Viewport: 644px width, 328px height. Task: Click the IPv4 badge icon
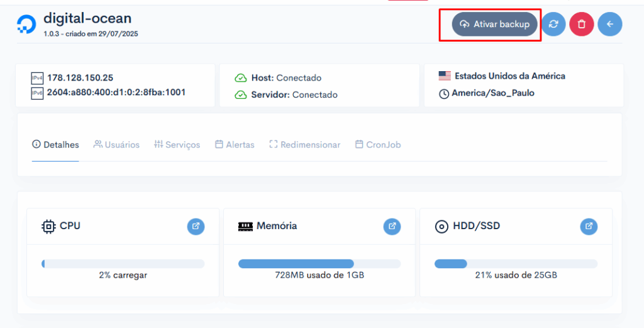point(37,78)
